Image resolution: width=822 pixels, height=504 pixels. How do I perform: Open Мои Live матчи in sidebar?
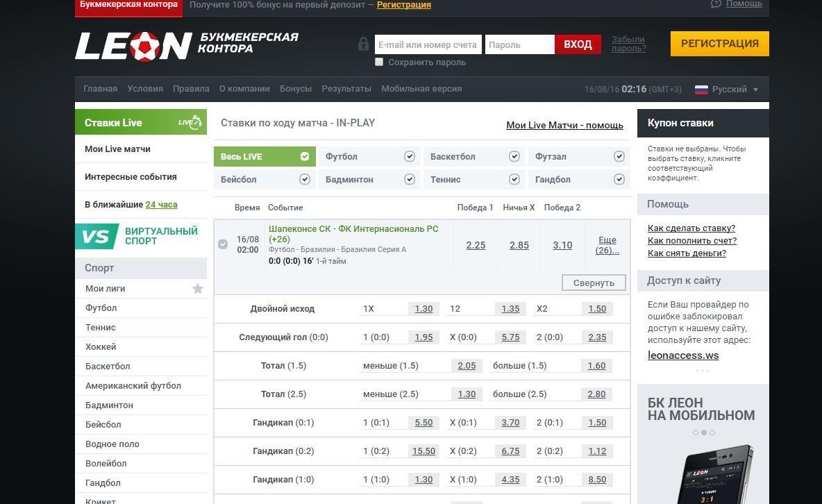coord(117,149)
